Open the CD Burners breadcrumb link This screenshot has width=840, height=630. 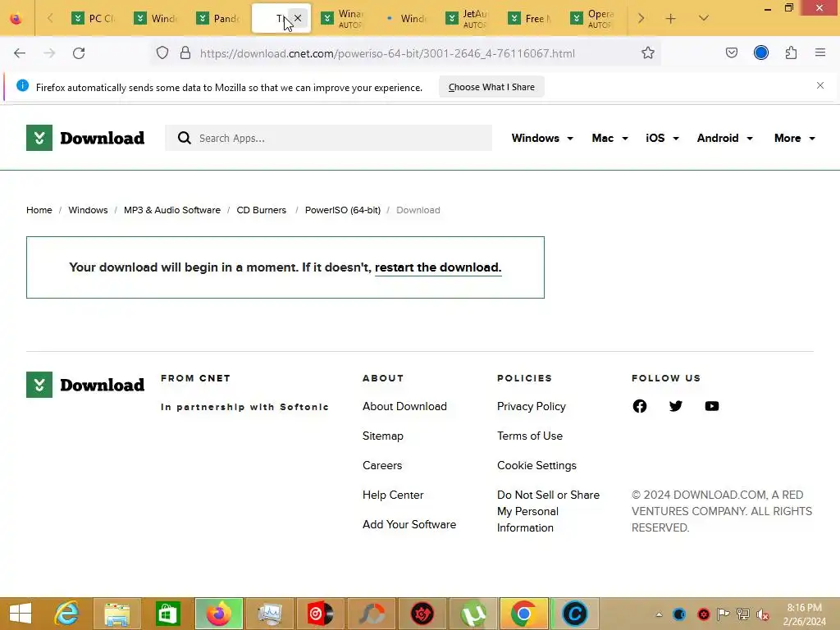[262, 210]
